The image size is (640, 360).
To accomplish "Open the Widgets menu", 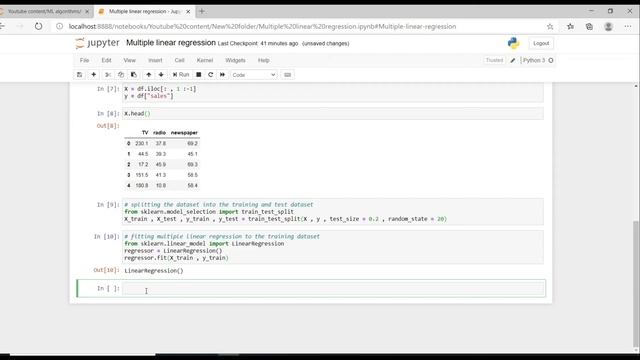I will click(x=236, y=60).
